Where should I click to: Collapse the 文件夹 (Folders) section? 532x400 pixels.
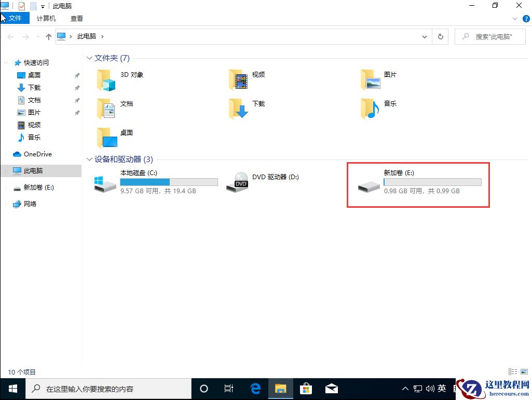[89, 58]
